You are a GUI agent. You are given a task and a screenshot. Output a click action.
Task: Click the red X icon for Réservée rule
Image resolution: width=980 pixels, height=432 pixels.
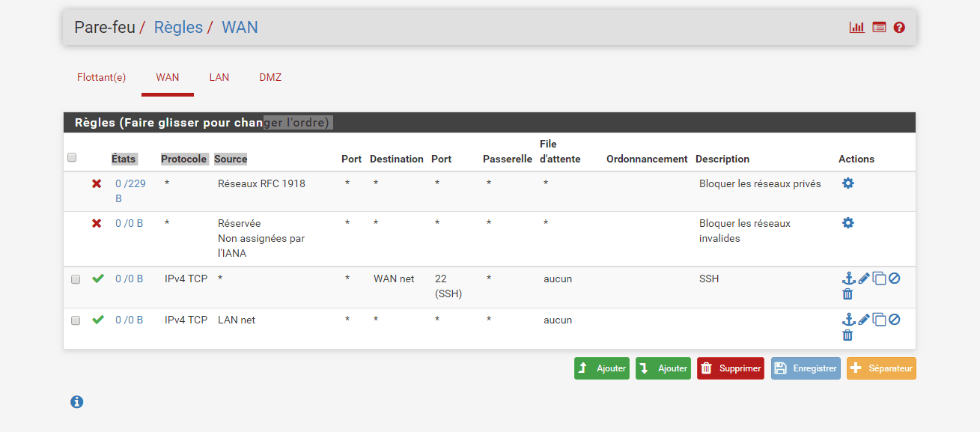[97, 223]
